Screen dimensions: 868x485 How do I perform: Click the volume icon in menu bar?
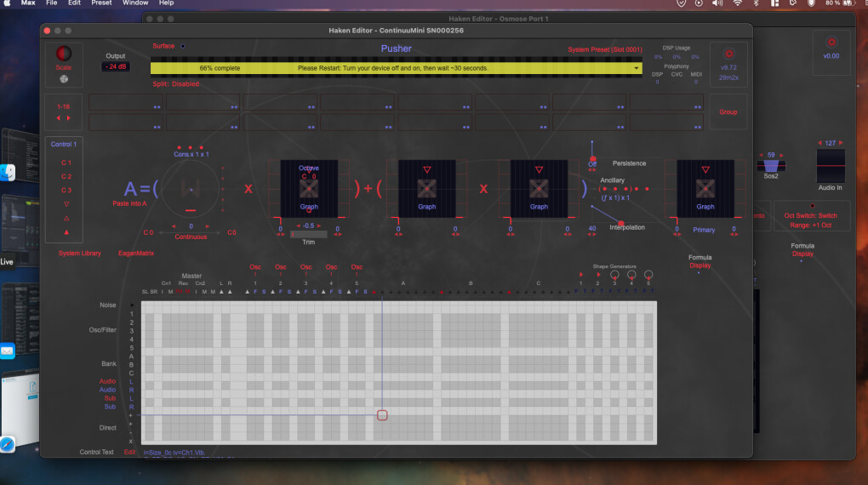click(x=718, y=3)
